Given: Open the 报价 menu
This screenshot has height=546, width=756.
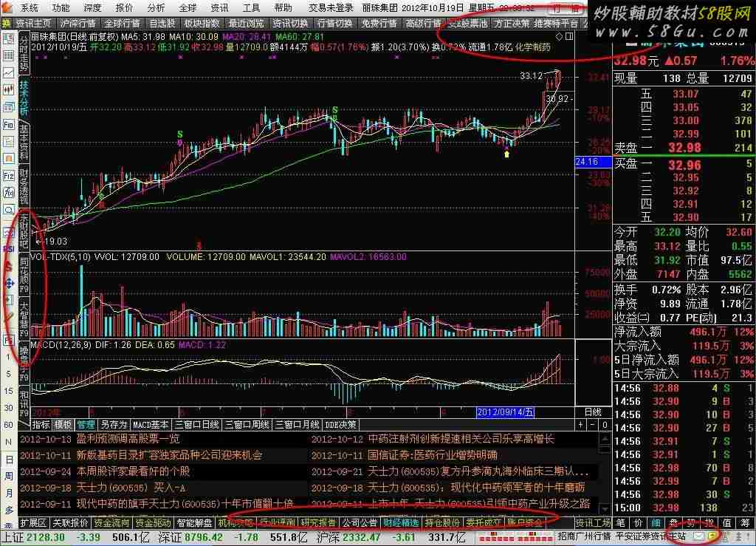Looking at the screenshot, I should tap(124, 7).
